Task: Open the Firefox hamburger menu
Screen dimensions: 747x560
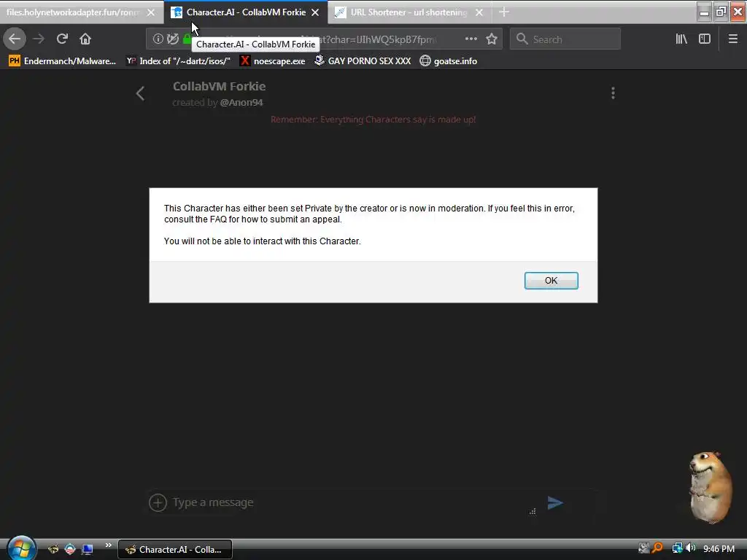Action: click(732, 39)
